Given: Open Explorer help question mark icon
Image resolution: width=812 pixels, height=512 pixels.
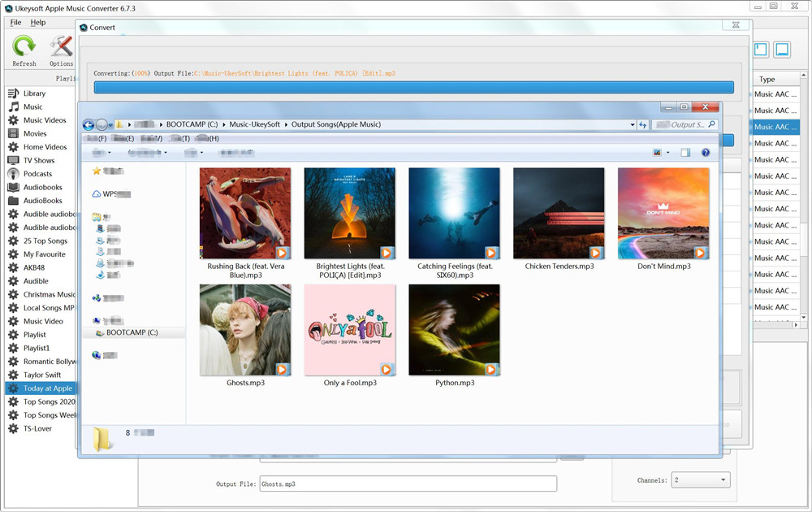Looking at the screenshot, I should [x=706, y=152].
